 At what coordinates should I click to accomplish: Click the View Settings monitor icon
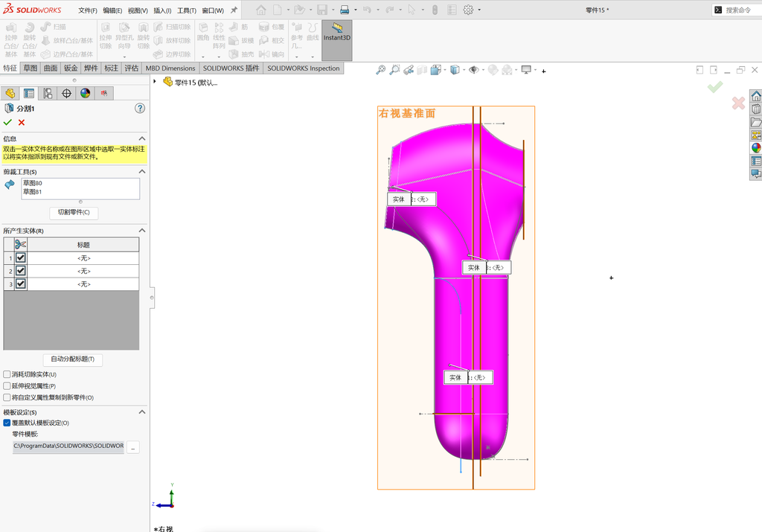[526, 70]
